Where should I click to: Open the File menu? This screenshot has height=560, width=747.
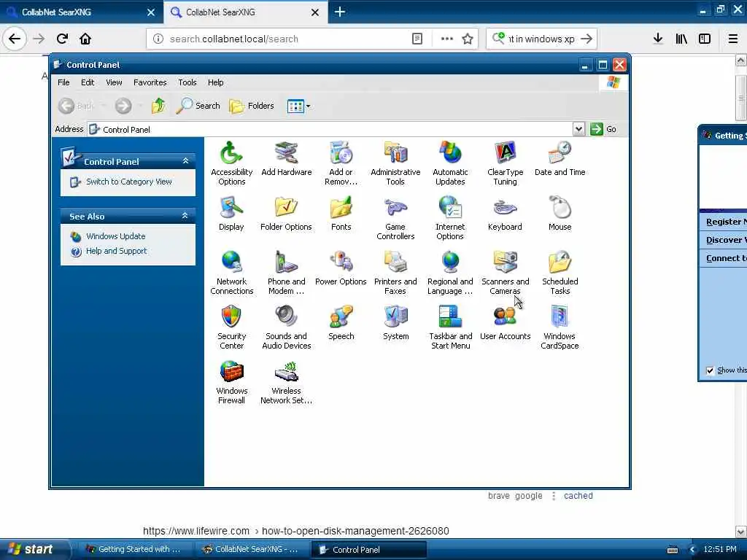[x=63, y=82]
